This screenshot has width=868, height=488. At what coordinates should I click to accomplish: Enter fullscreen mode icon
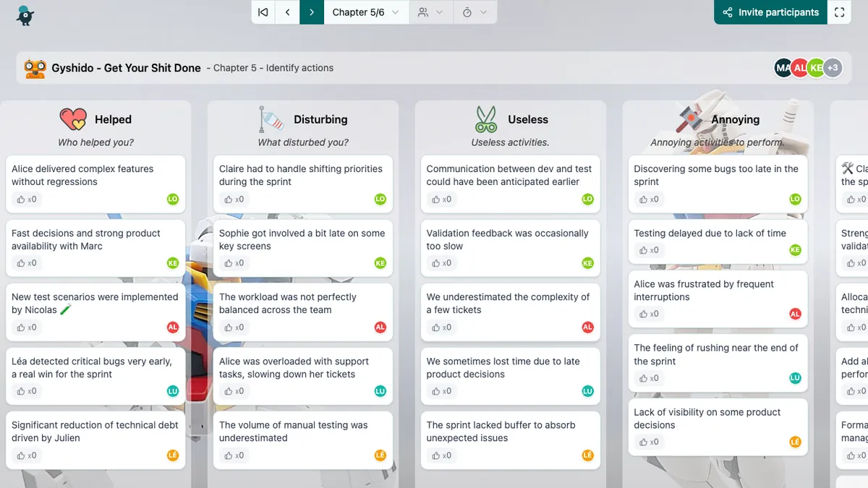tap(839, 12)
